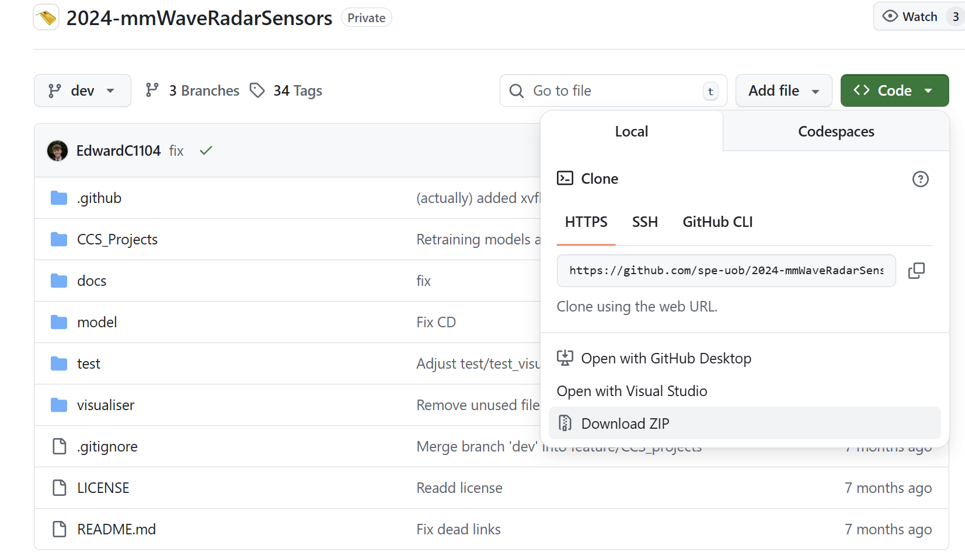Open clone help via question mark icon

[921, 179]
